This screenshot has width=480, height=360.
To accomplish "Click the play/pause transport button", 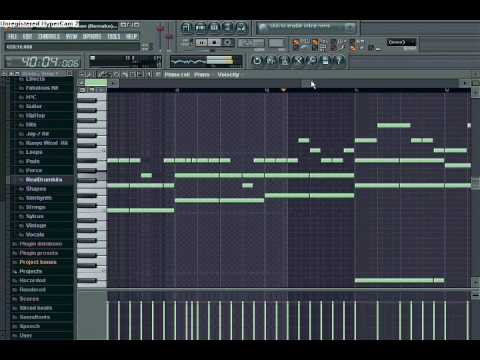I will (202, 43).
